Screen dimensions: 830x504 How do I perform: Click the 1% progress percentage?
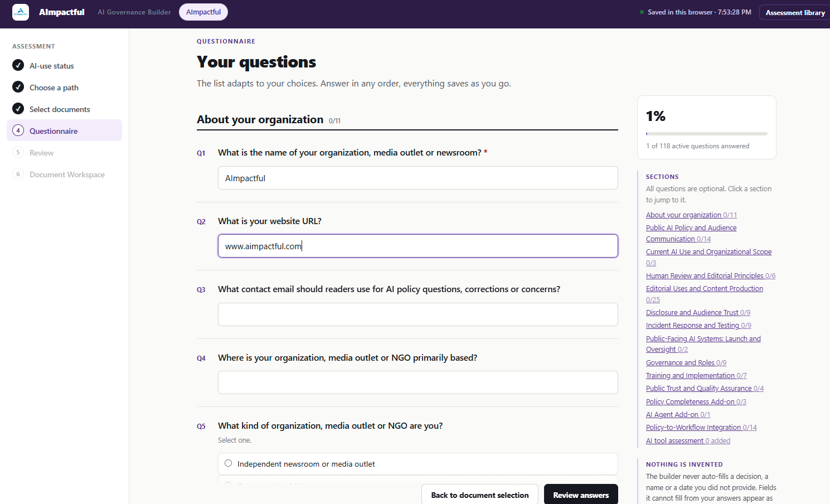point(656,116)
